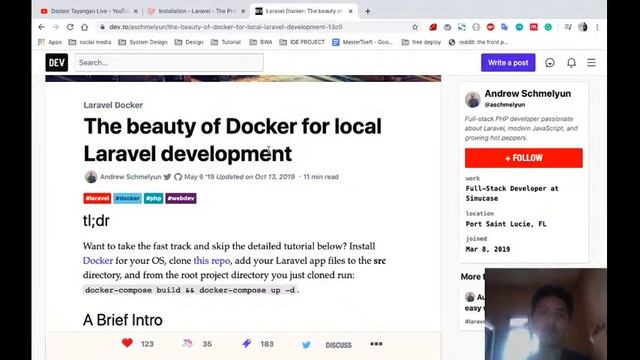
Task: Select the Laravel Docker tab
Action: [x=304, y=11]
